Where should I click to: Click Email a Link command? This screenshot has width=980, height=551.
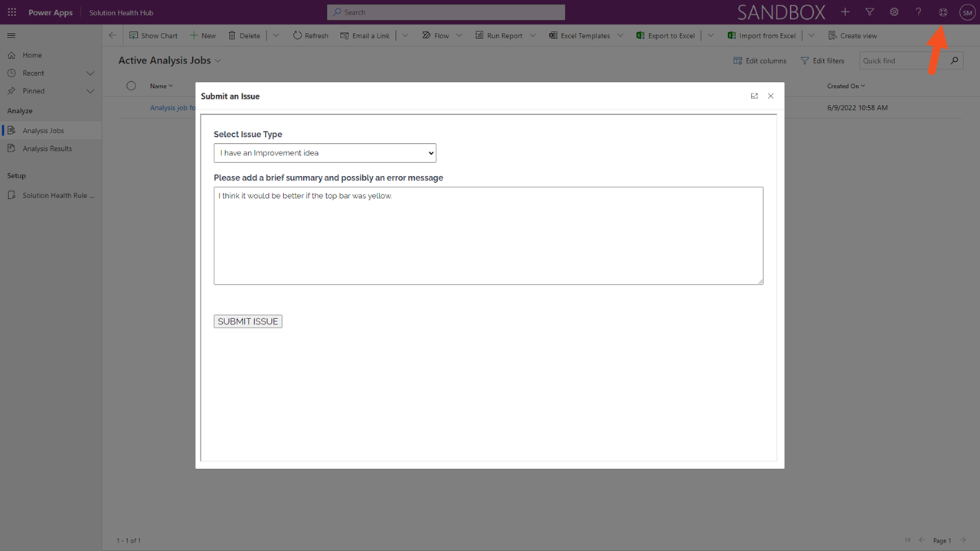364,35
